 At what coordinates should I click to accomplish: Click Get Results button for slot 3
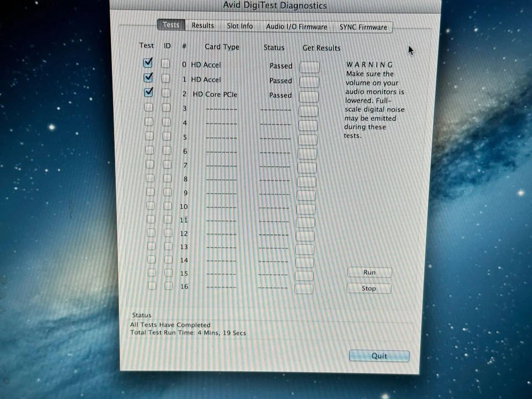(309, 111)
